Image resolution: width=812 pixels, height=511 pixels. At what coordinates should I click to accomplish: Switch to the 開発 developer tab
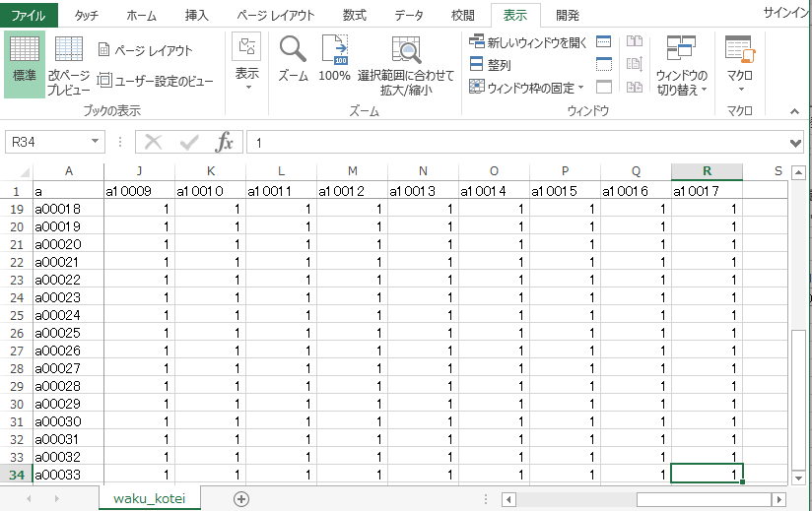(568, 15)
